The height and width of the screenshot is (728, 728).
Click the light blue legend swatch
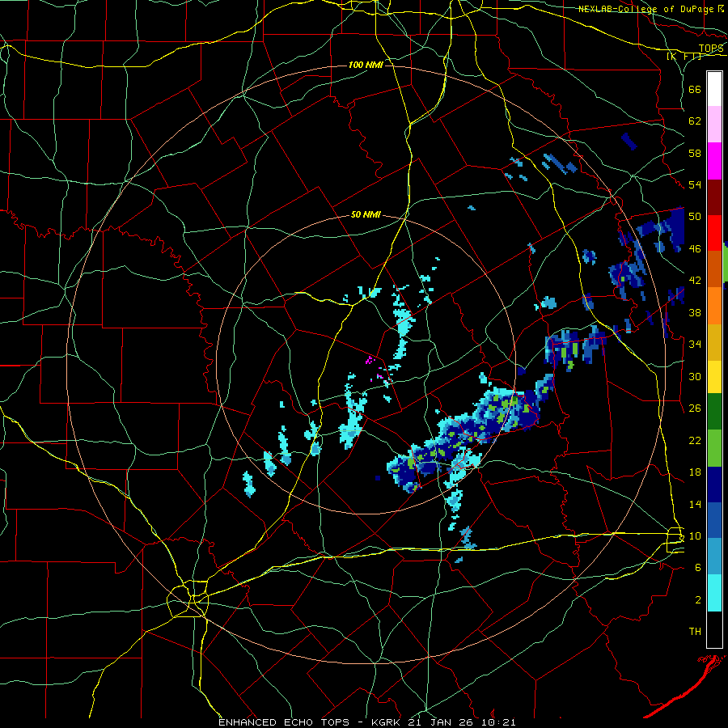714,557
